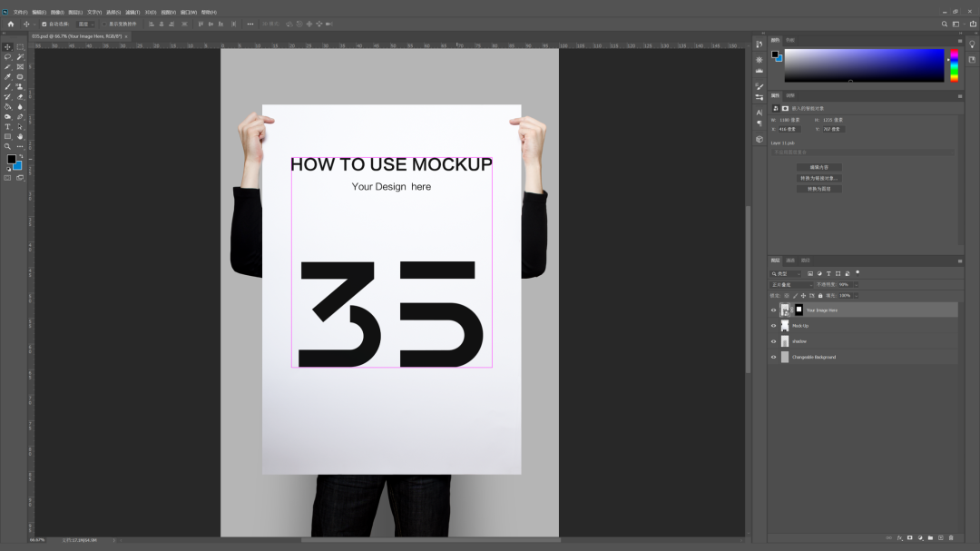The image size is (980, 551).
Task: Activate the Zoom magnifier tool
Action: (7, 146)
